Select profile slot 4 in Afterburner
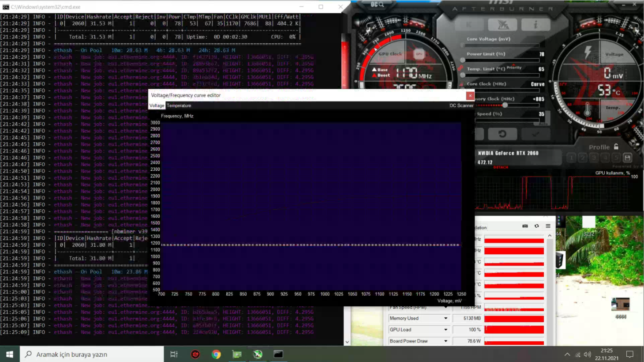 [x=605, y=158]
